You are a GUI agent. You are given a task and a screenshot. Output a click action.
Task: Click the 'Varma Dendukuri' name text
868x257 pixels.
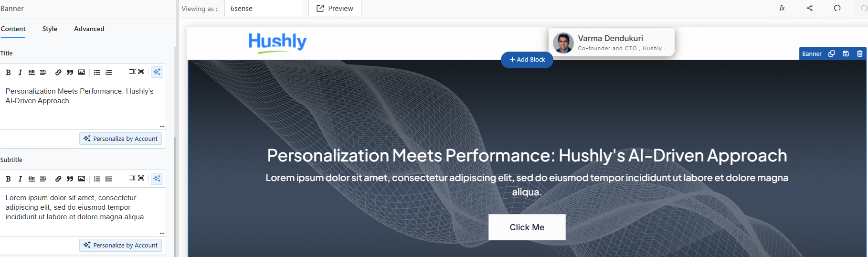[610, 38]
